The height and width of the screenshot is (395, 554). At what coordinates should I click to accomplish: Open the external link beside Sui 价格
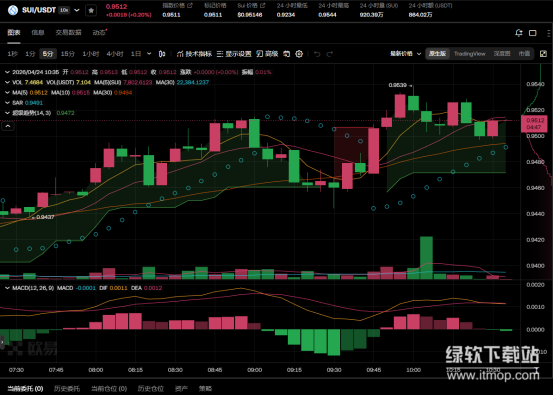click(263, 5)
